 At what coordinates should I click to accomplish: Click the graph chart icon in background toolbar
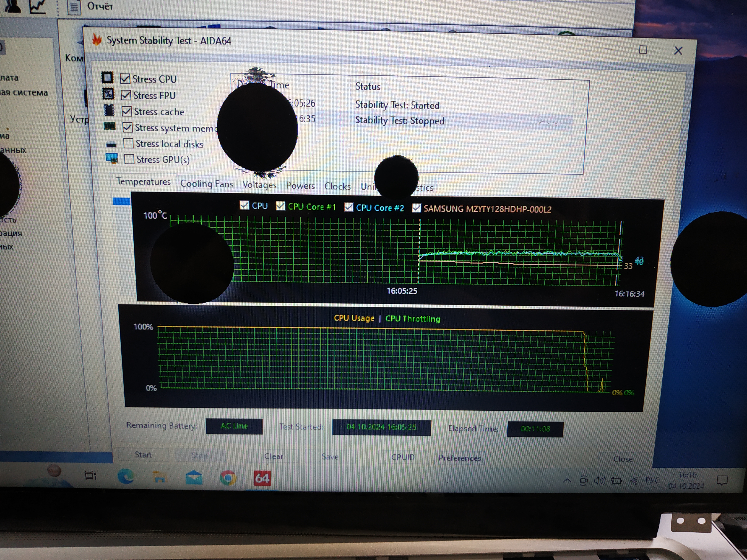pos(38,6)
